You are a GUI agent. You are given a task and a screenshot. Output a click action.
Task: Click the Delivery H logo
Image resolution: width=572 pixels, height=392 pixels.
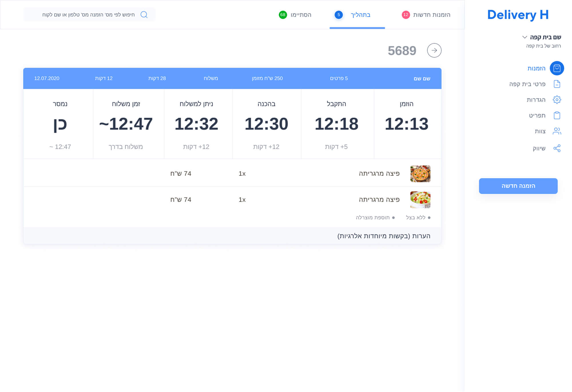click(518, 15)
